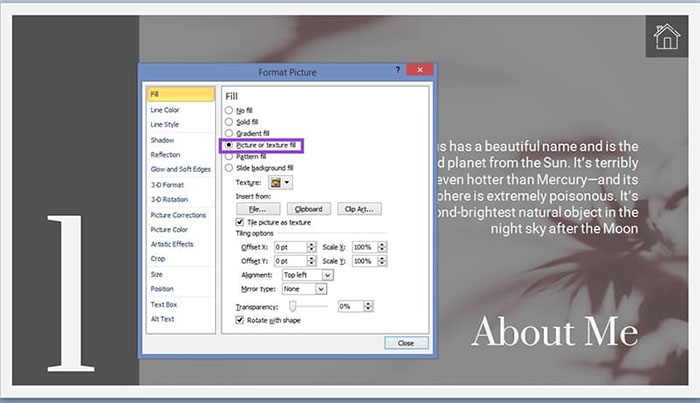This screenshot has height=403, width=700.
Task: Open the Text Box category
Action: tap(164, 304)
